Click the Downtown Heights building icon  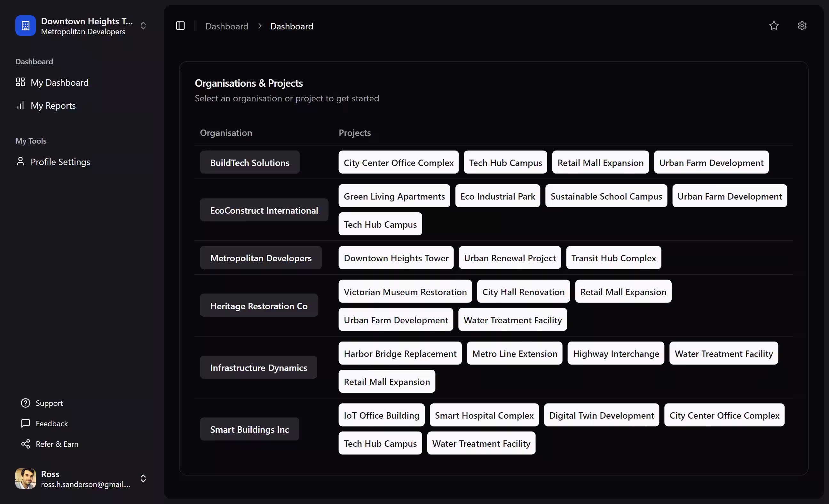tap(25, 26)
